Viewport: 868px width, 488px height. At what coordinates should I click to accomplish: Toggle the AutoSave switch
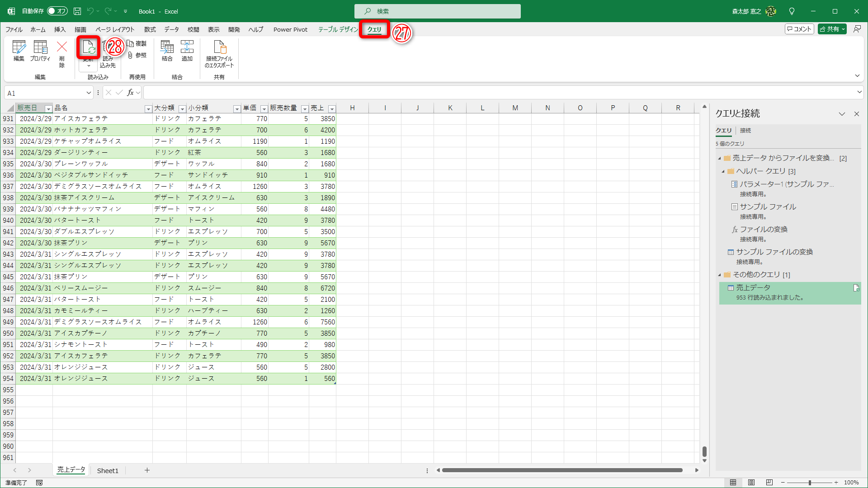57,11
